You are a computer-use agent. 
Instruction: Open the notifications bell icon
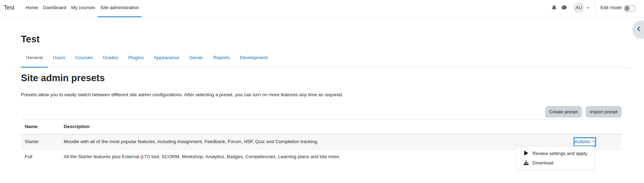tap(554, 8)
